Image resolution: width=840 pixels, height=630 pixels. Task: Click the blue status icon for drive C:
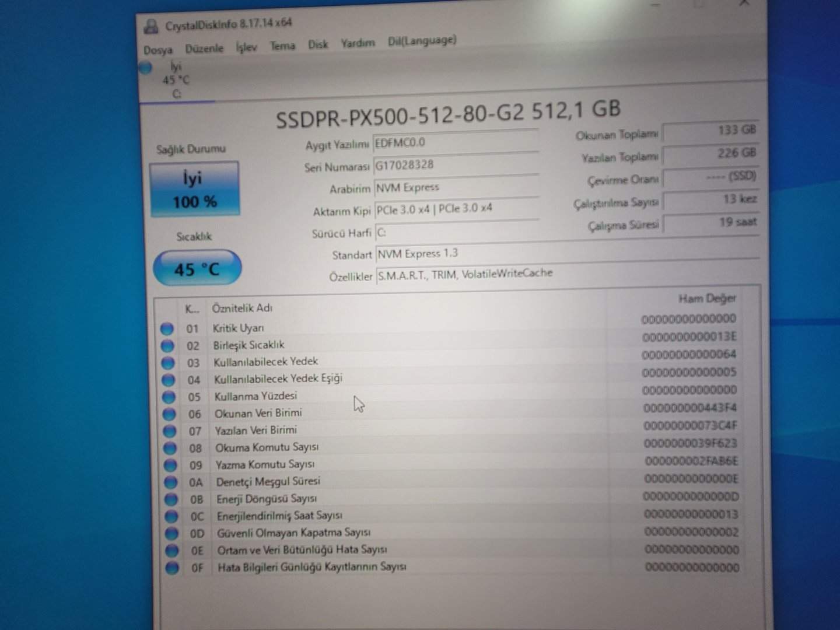[x=146, y=68]
